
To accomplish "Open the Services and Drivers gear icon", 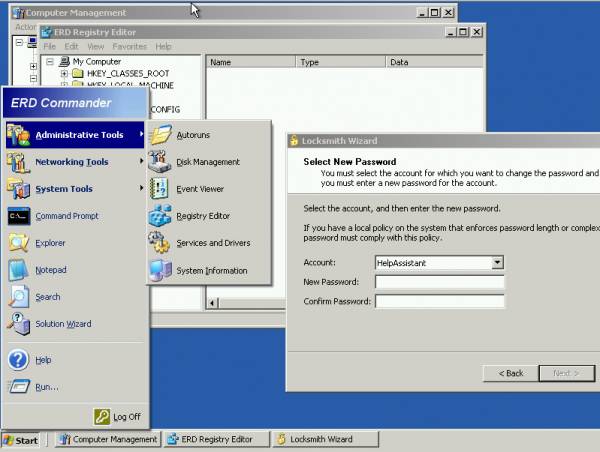I will [x=159, y=243].
